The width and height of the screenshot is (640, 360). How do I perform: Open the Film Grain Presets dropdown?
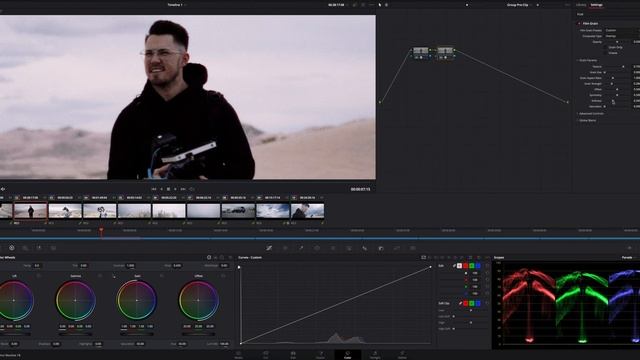tap(622, 30)
